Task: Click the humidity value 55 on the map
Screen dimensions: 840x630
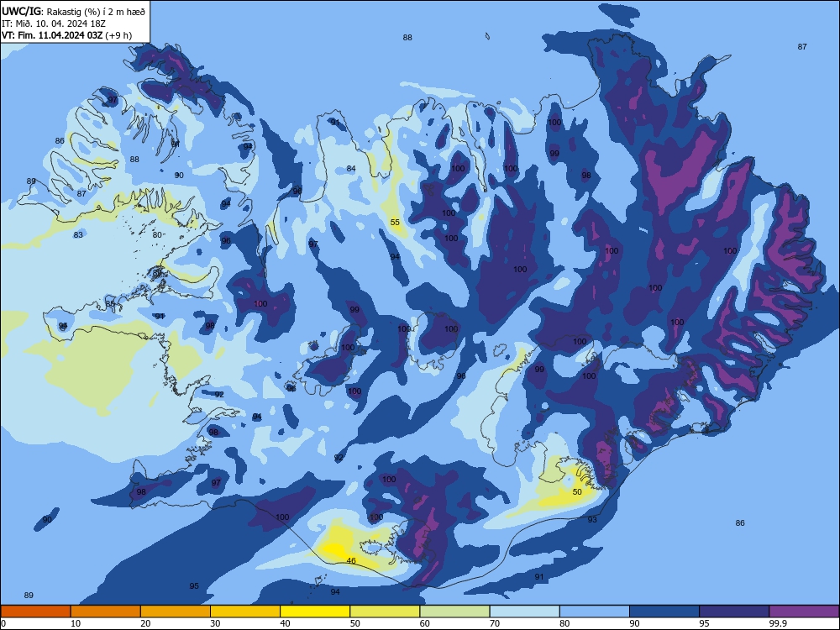Action: pos(395,223)
